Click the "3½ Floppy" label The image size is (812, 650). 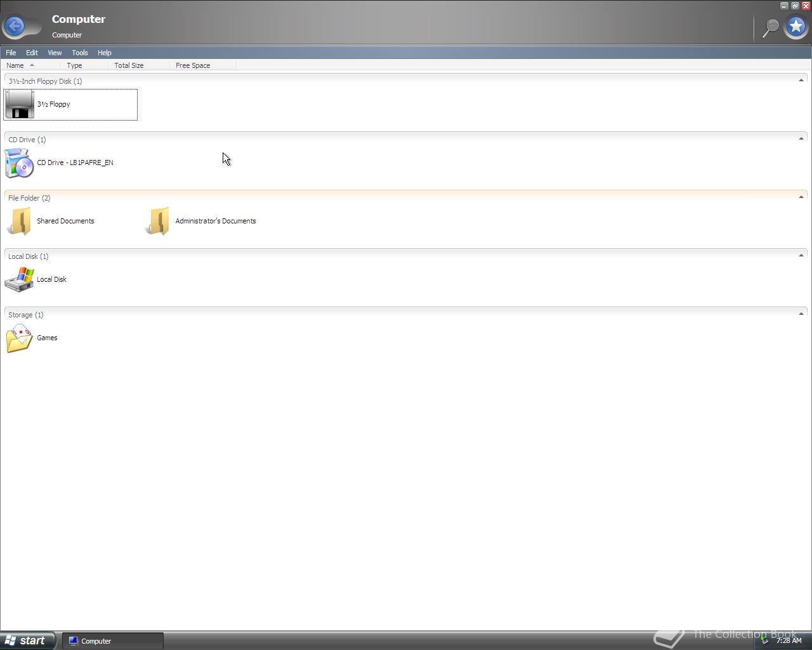(x=53, y=104)
